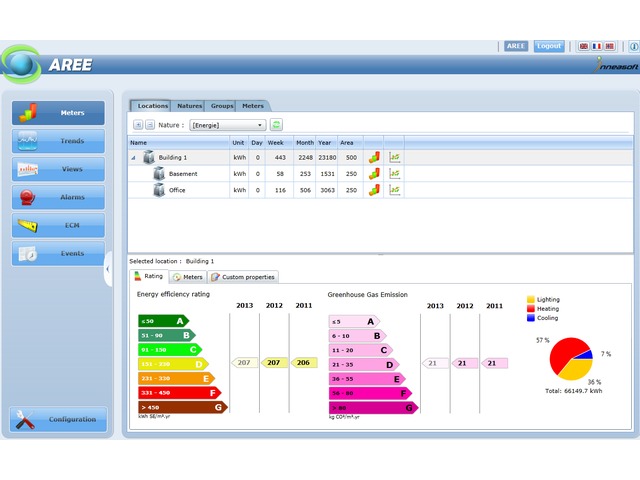
Task: Open the Configuration button
Action: point(59,419)
